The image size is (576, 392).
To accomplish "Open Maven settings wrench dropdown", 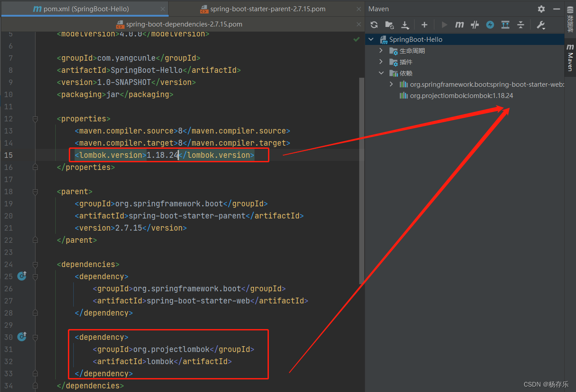I will (x=540, y=25).
